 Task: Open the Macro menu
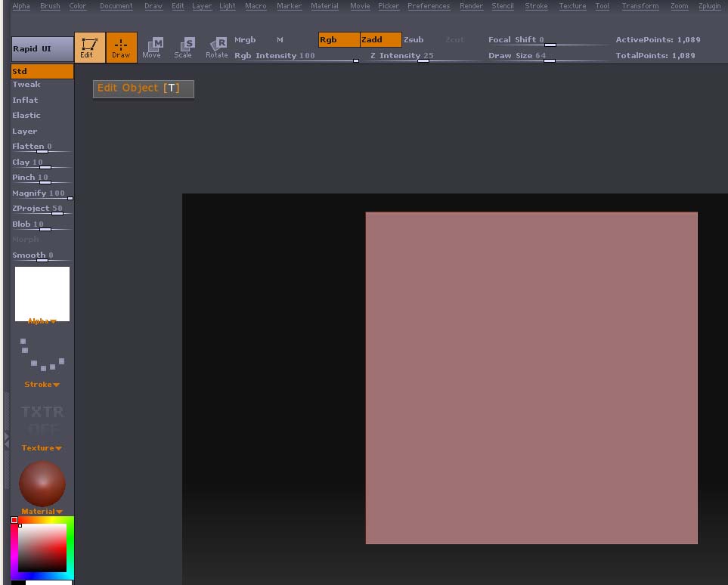(256, 6)
